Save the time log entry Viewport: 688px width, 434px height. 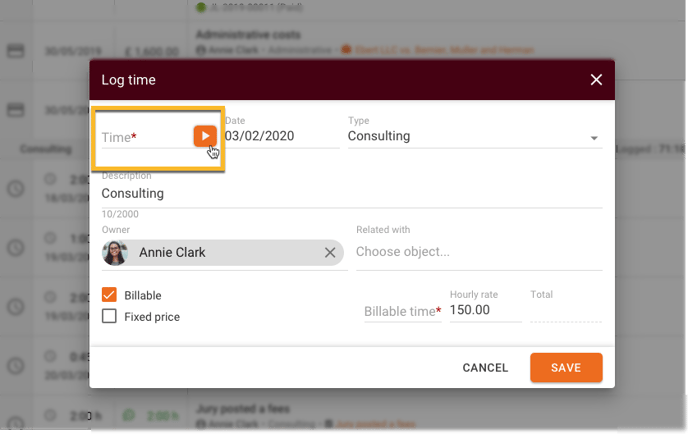pyautogui.click(x=566, y=368)
